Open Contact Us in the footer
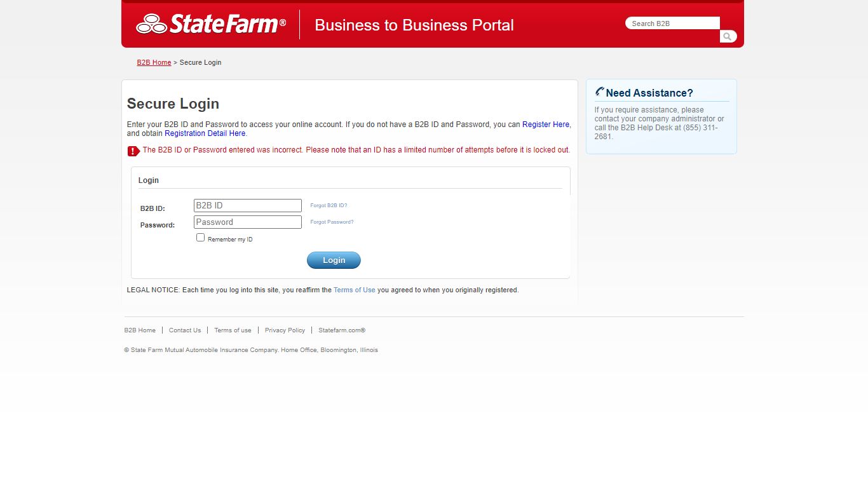Viewport: 868px width, 488px height. (185, 330)
